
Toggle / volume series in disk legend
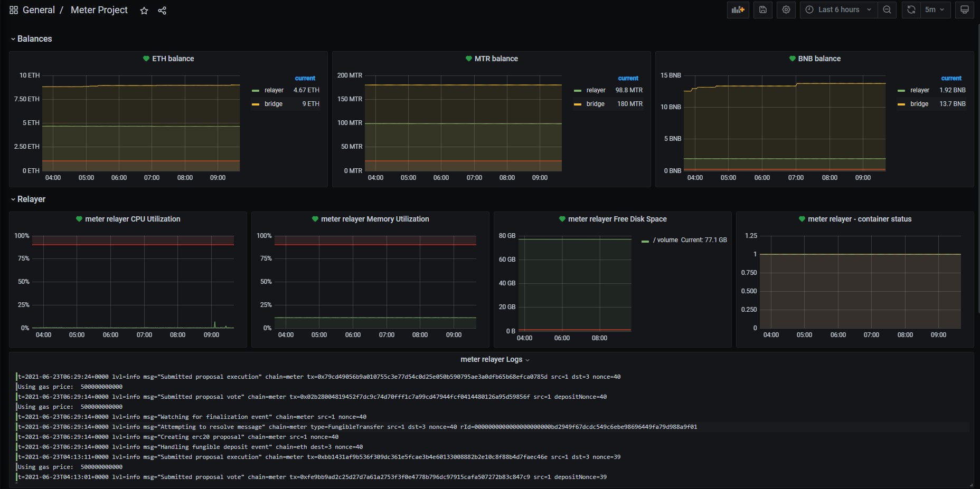pyautogui.click(x=665, y=240)
